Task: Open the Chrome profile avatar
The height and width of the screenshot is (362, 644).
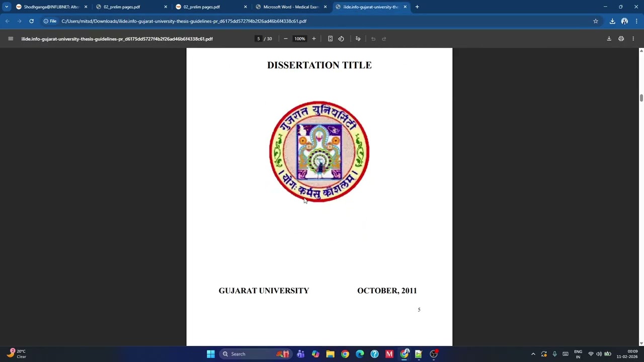Action: (624, 21)
